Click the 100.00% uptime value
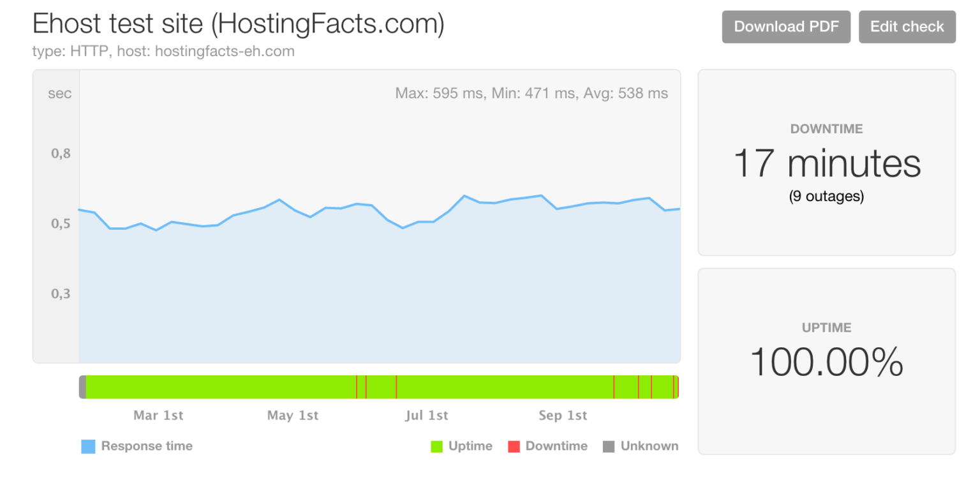980x480 pixels. [x=827, y=362]
